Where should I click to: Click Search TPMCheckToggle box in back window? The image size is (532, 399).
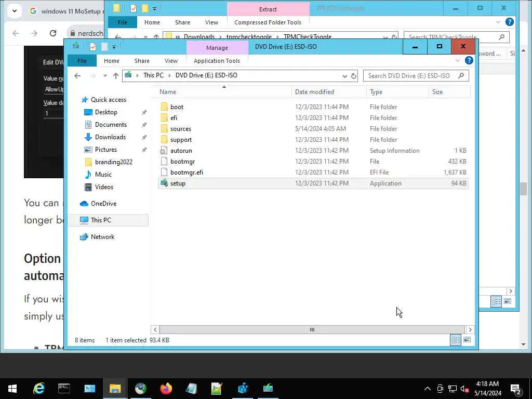(x=456, y=37)
